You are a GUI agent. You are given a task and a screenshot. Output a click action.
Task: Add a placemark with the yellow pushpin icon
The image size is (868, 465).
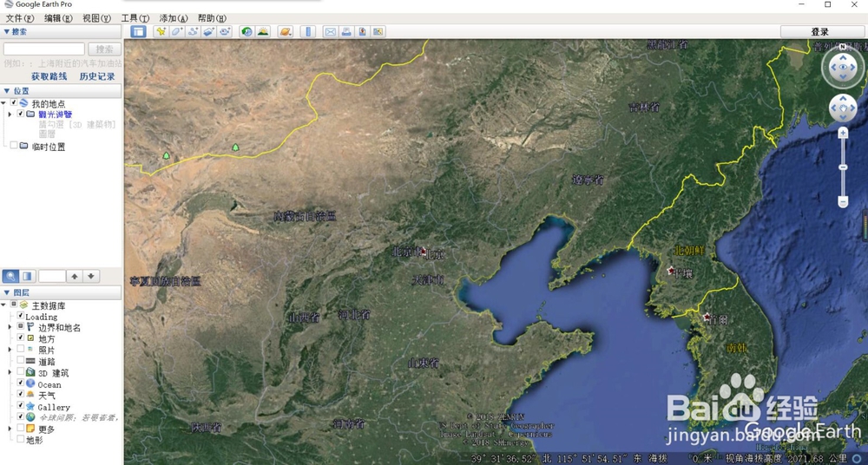coord(161,31)
